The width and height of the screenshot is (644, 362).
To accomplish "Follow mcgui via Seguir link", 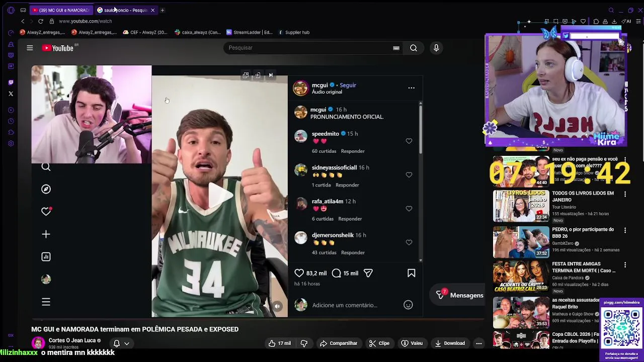I will [x=348, y=85].
